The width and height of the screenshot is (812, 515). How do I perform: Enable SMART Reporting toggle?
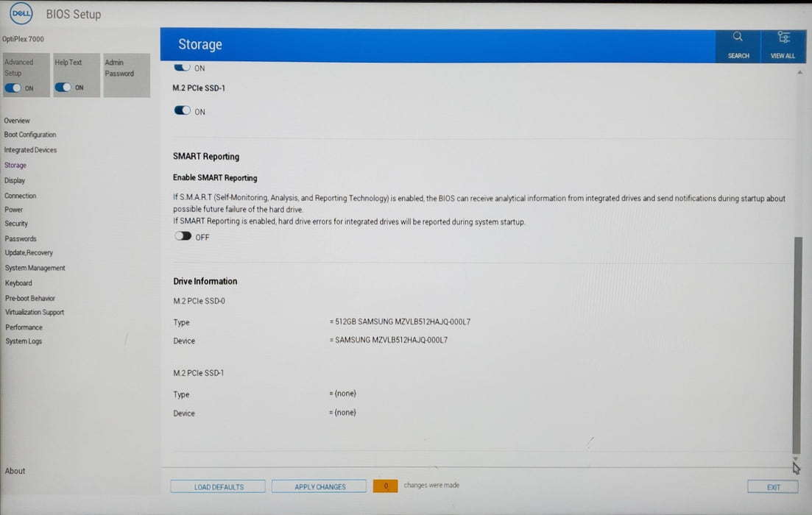pyautogui.click(x=183, y=237)
